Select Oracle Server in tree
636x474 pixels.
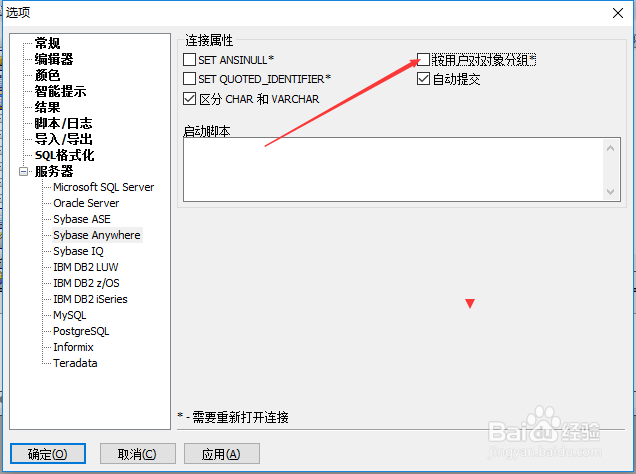86,203
